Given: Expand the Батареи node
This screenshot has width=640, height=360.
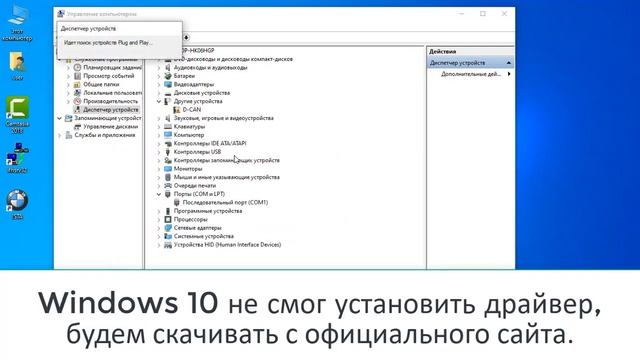Looking at the screenshot, I should (x=159, y=76).
